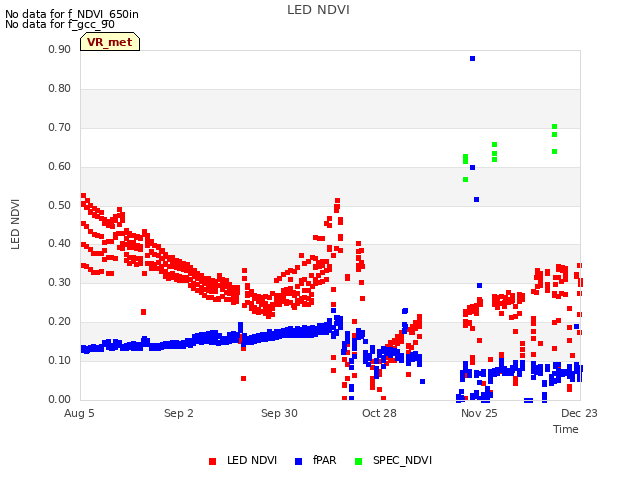Click the Time axis label
Viewport: 640px width, 480px height.
[x=566, y=429]
